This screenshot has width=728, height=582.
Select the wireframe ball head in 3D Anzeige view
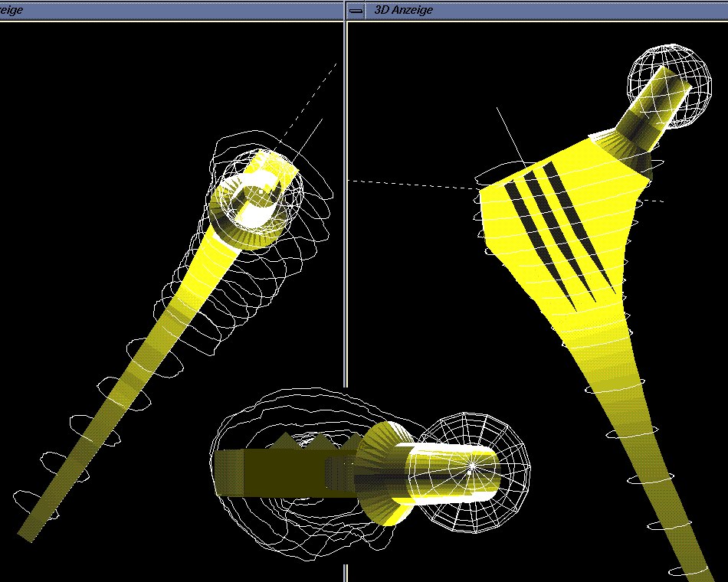670,87
